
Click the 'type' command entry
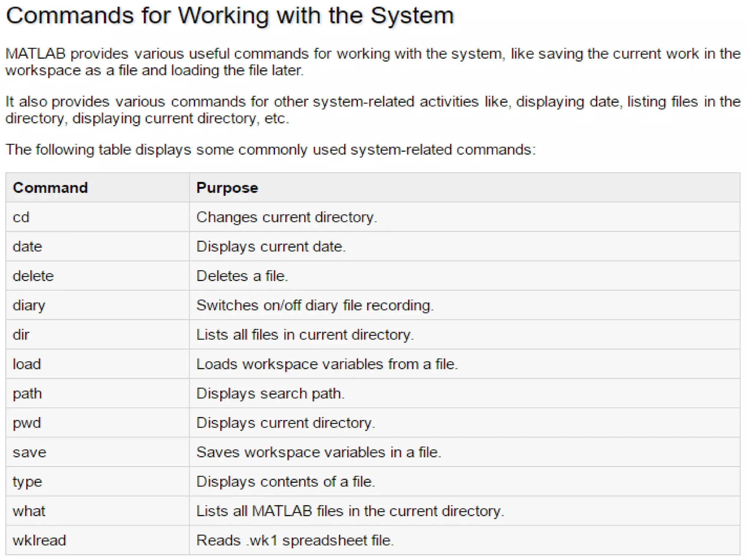point(27,482)
